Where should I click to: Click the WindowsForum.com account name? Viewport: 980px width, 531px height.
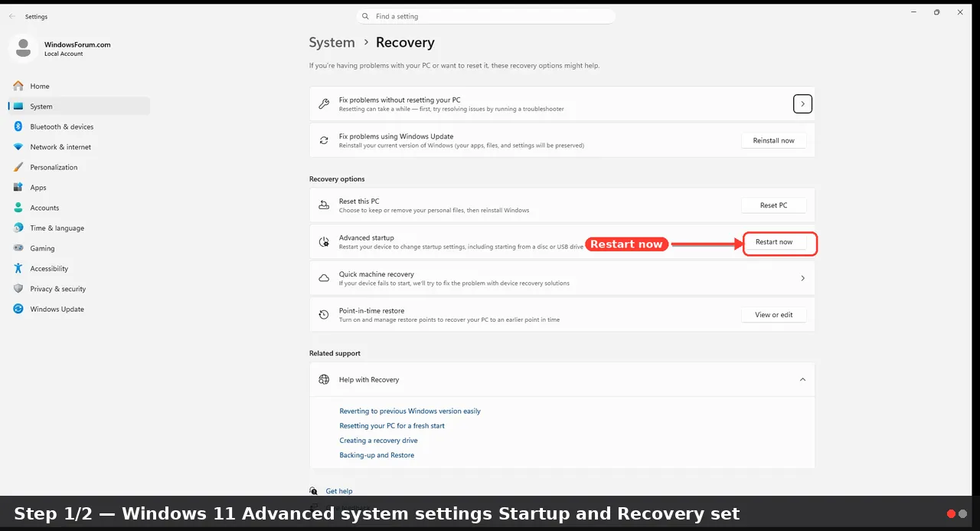[x=77, y=44]
